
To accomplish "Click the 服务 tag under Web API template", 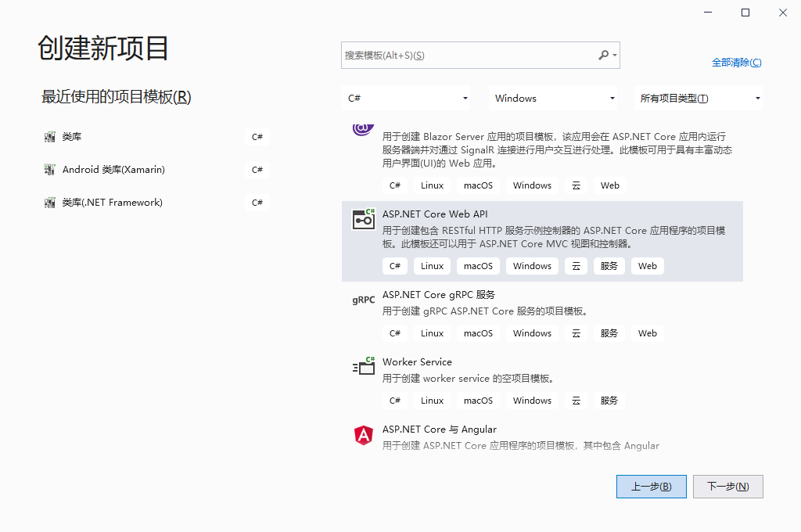I will coord(609,266).
